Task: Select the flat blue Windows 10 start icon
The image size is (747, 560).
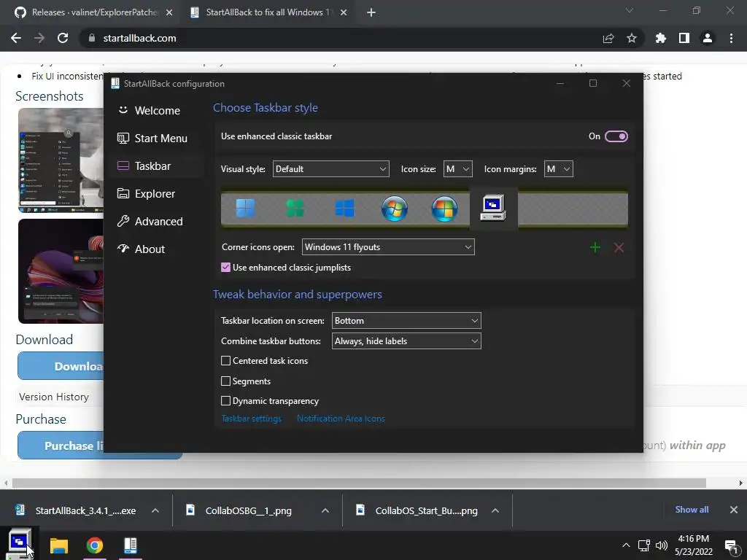Action: pos(344,209)
